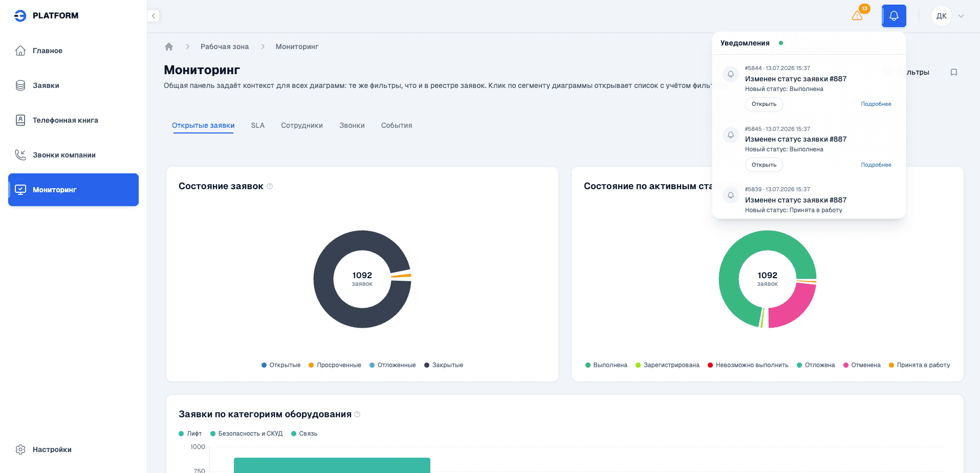Open the Главное home sidebar icon
The width and height of the screenshot is (980, 473).
pos(20,51)
